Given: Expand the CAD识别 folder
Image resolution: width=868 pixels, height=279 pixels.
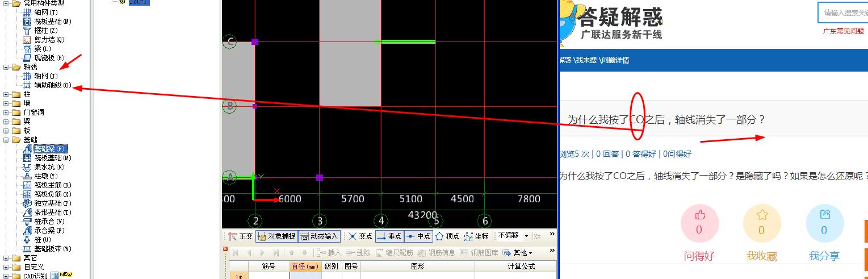Looking at the screenshot, I should pos(6,276).
